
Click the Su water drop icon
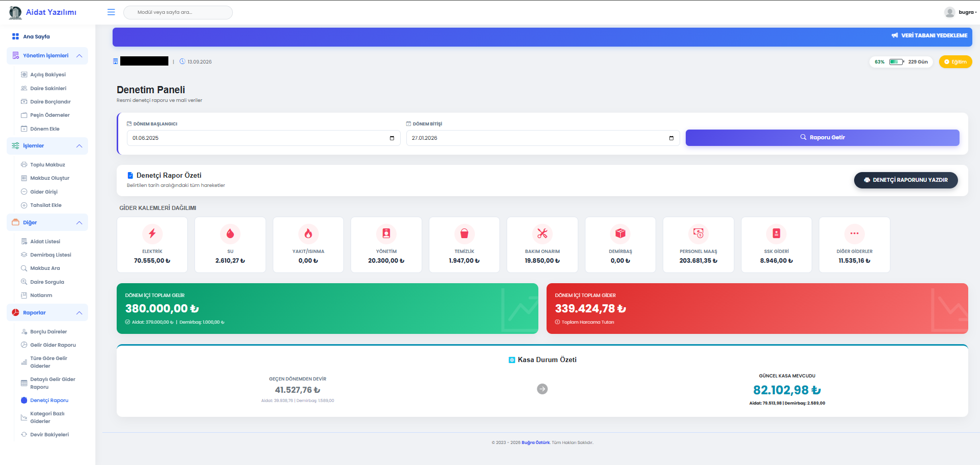point(230,234)
